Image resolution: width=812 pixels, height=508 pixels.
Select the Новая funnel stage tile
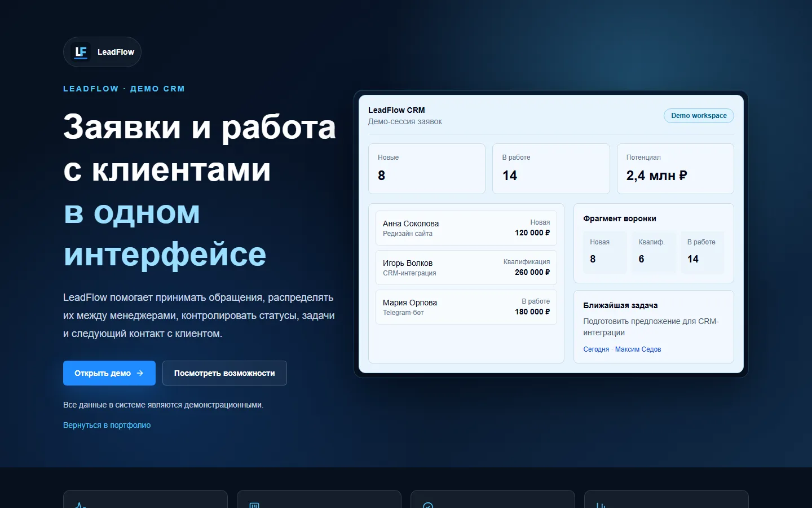[605, 252]
